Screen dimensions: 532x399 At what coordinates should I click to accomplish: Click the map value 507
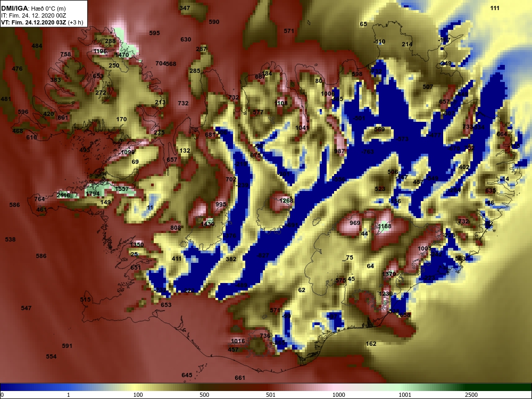428,87
